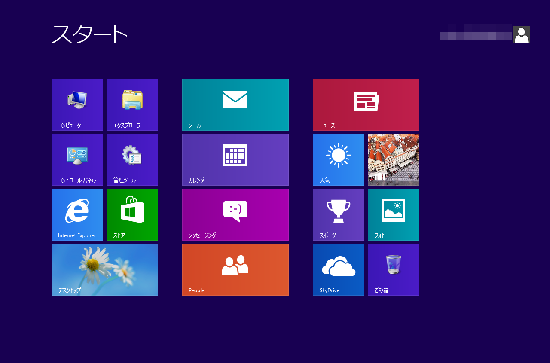Viewport: 550px width, 363px height.
Task: Open the Travel photo tile with rooftops
Action: pos(393,160)
